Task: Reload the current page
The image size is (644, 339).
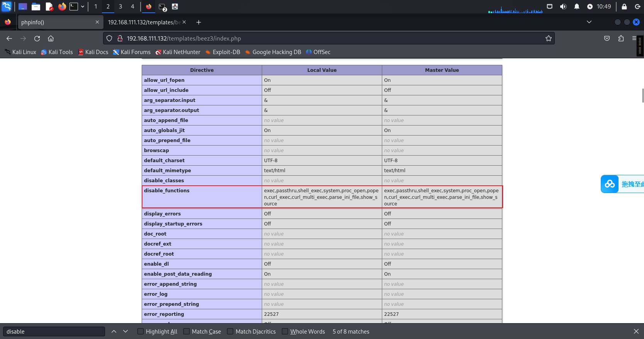Action: (x=37, y=38)
